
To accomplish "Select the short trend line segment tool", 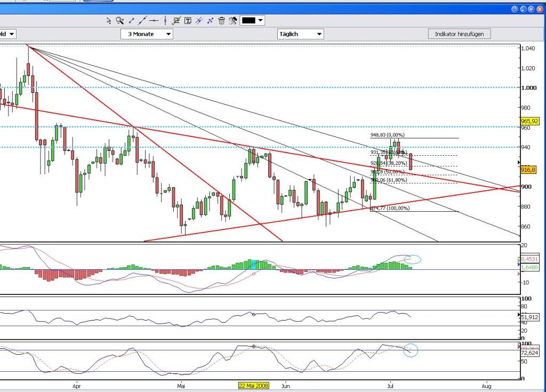I will click(131, 21).
